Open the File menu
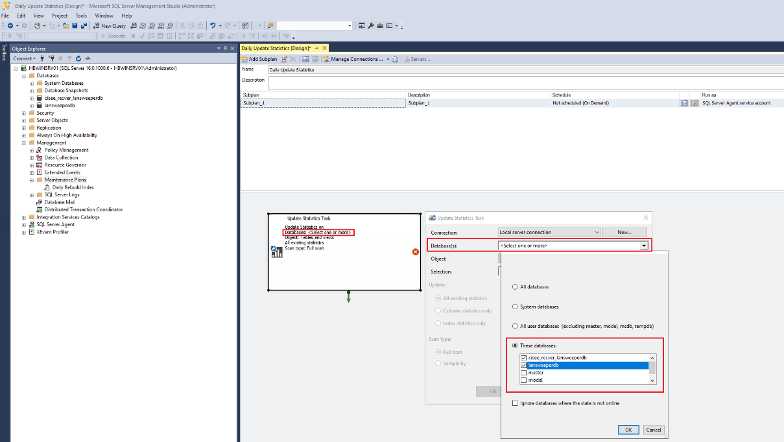Screen dimensions: 784x442 pos(5,16)
